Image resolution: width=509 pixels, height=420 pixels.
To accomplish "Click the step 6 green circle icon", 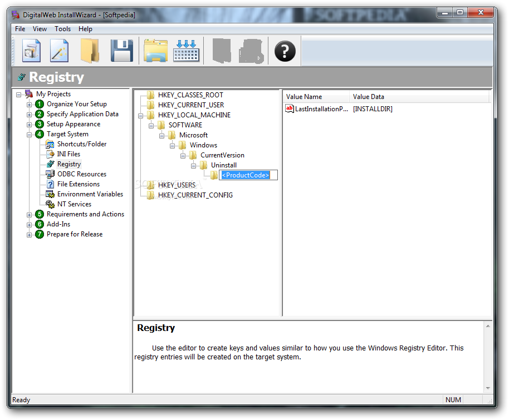I will pos(40,224).
